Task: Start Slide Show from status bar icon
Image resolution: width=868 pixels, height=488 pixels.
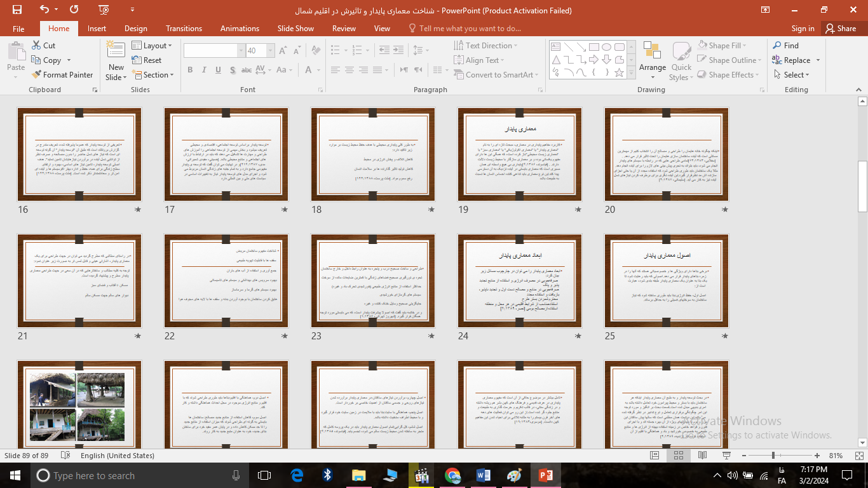Action: pos(726,456)
